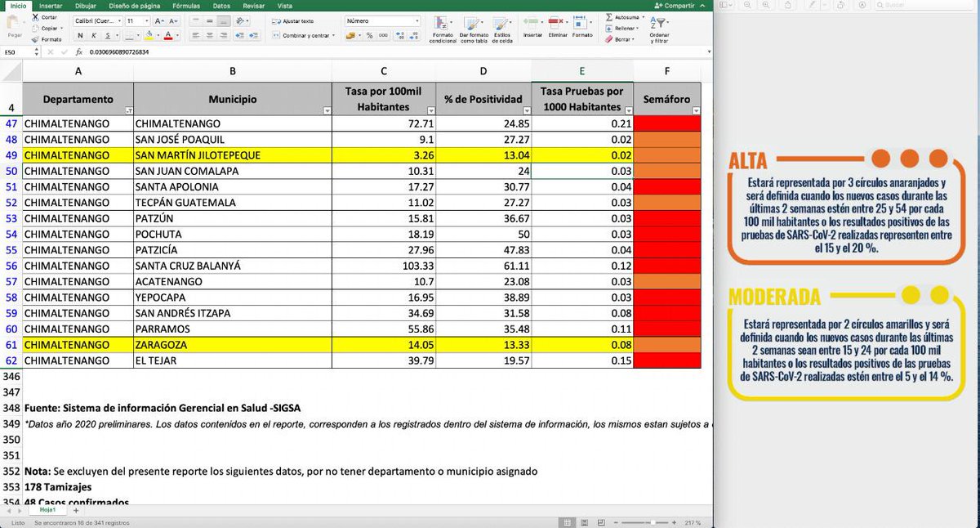Screen dimensions: 980x528
Task: Toggle italic with the K button
Action: coord(92,36)
